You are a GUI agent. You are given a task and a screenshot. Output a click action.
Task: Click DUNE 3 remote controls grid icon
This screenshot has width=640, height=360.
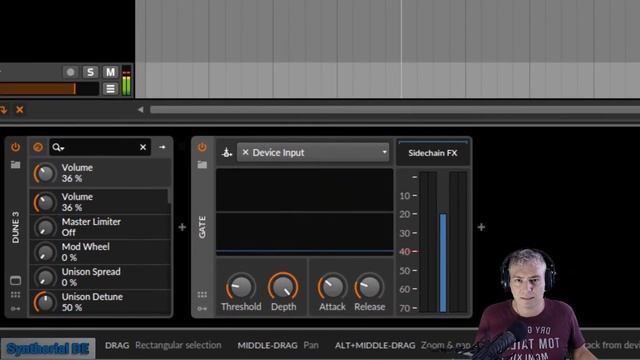[16, 295]
